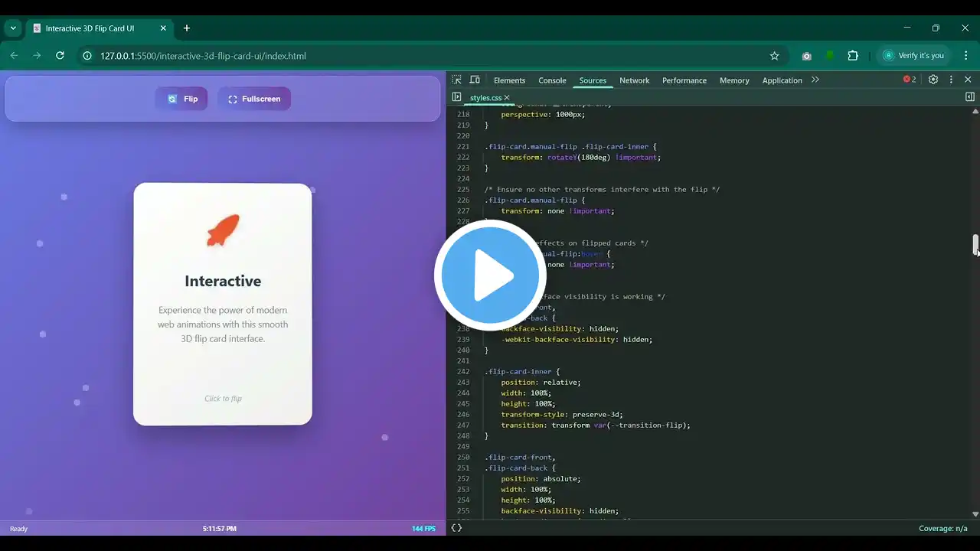980x551 pixels.
Task: Toggle the Sources navigator sidebar
Action: [456, 97]
